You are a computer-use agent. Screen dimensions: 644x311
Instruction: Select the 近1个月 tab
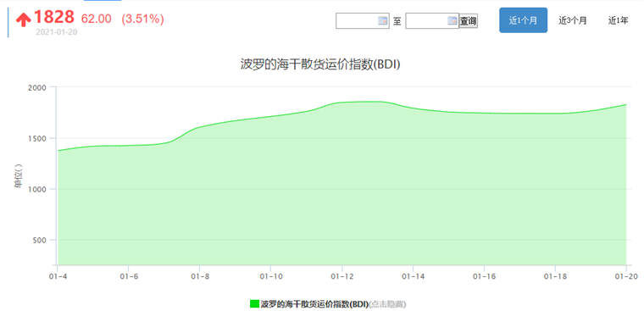[x=524, y=20]
